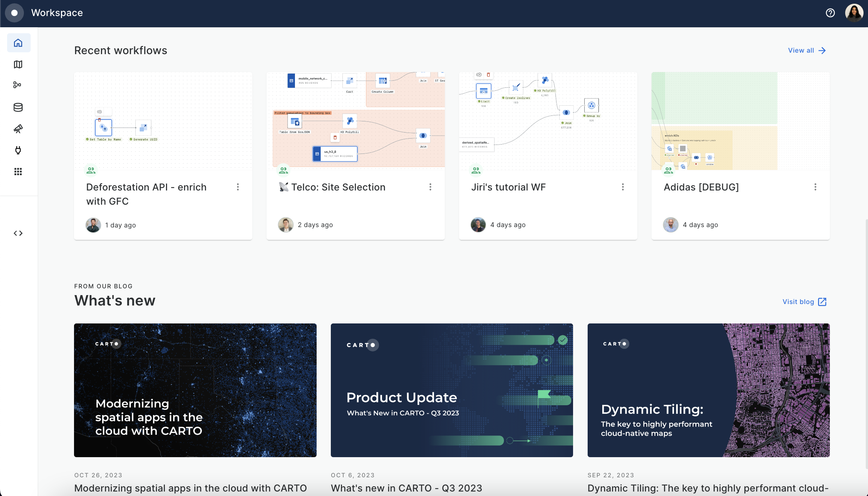The image size is (868, 496).
Task: Open Connections plug icon in sidebar
Action: (18, 150)
